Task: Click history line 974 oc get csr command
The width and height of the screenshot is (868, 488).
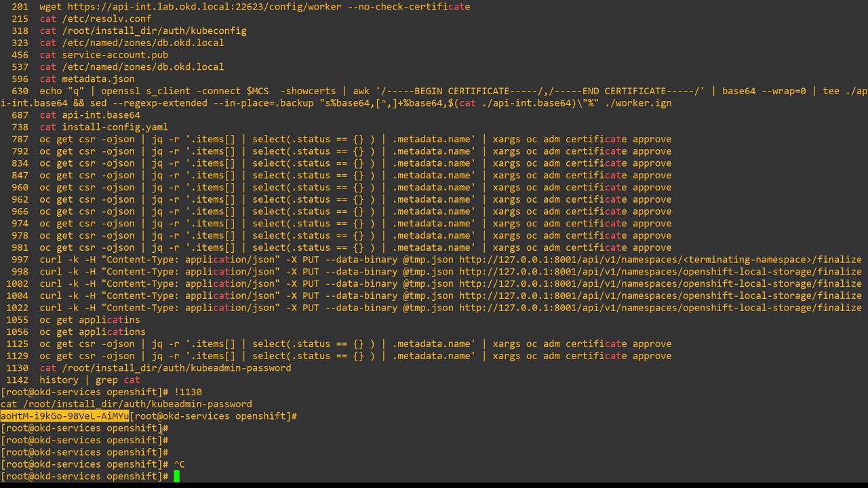Action: point(355,224)
